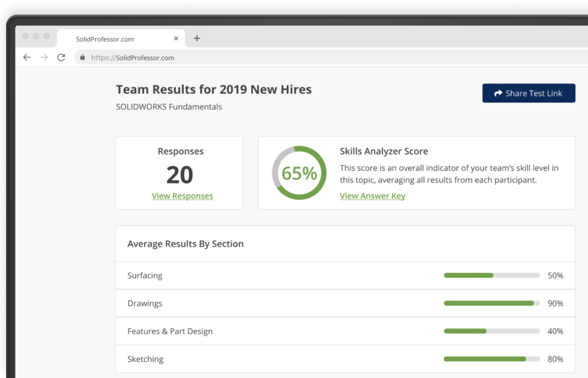Click the Drawings progress bar
The image size is (588, 378).
click(x=491, y=303)
